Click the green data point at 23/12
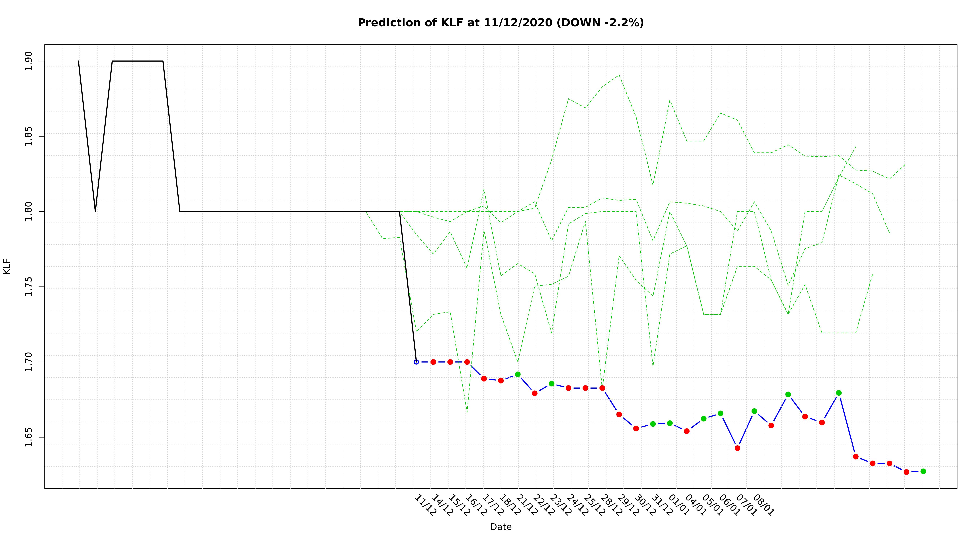This screenshot has height=544, width=980. click(x=552, y=384)
